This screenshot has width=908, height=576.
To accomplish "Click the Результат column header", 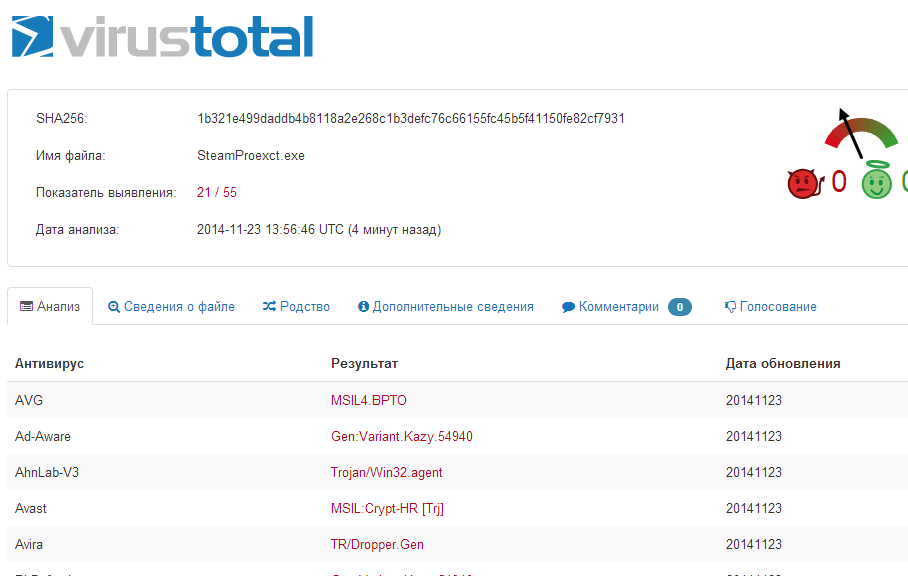I will click(364, 364).
